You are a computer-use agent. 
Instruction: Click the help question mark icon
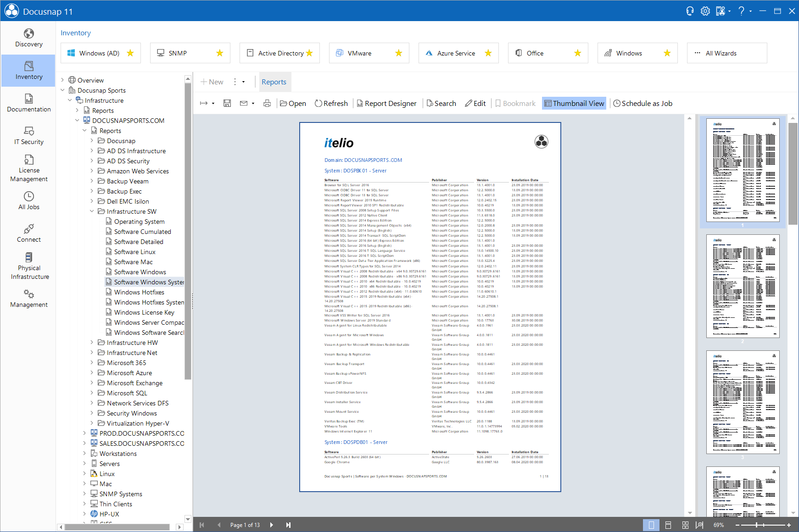[x=741, y=11]
